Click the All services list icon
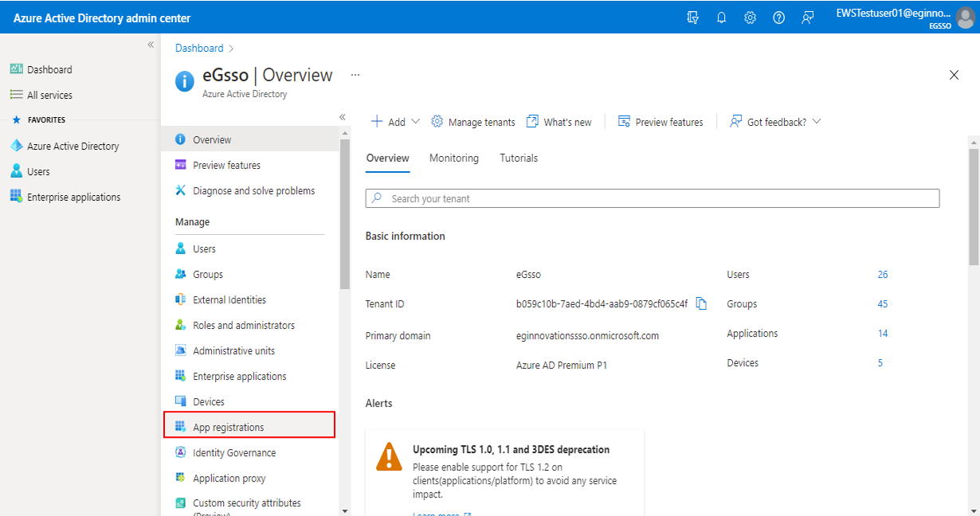 (x=16, y=95)
